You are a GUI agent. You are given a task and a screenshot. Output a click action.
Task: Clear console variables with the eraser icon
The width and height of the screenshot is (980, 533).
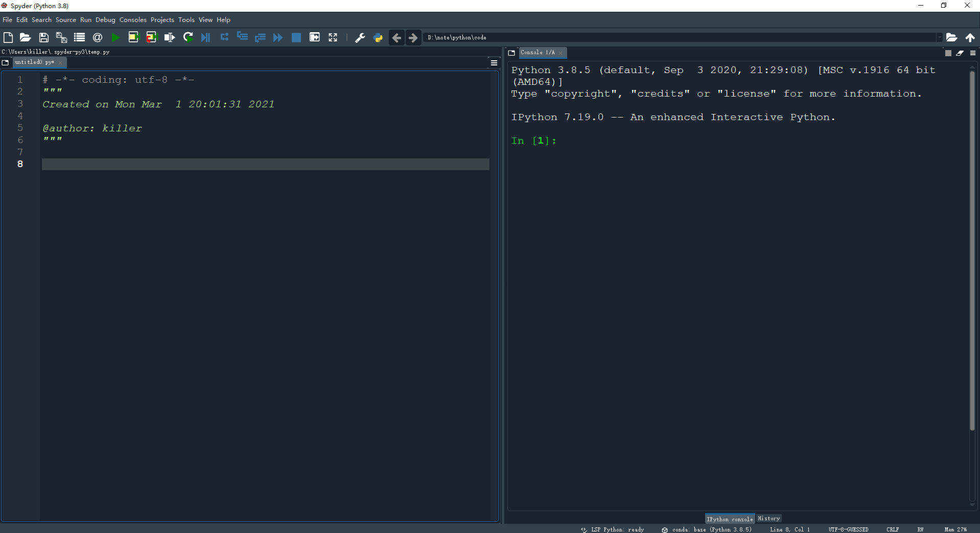pos(960,53)
